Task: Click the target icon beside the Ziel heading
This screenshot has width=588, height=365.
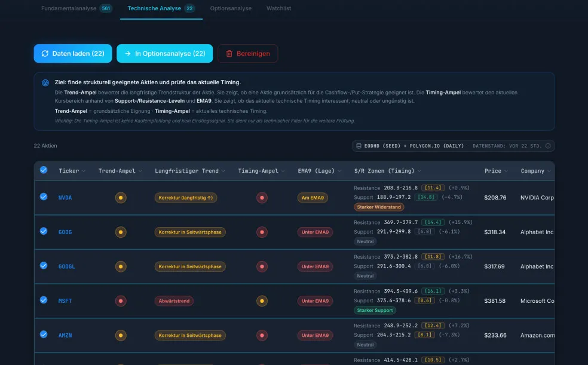Action: 45,83
